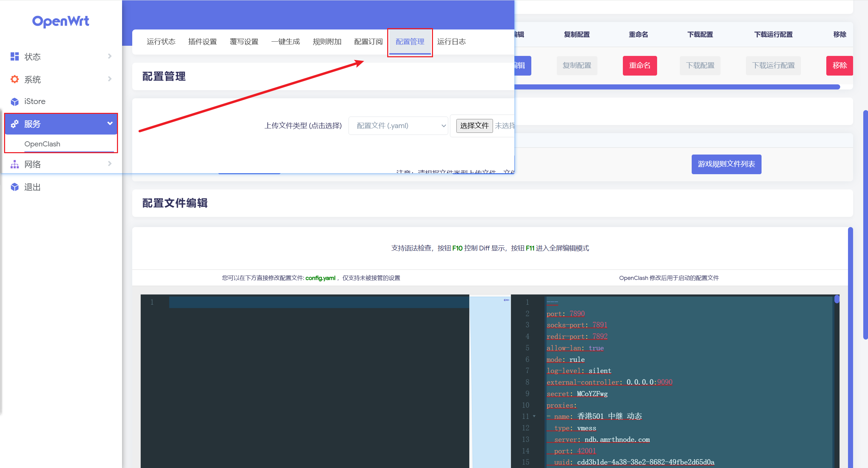Click the 移除 column header
The width and height of the screenshot is (868, 468).
pyautogui.click(x=840, y=35)
